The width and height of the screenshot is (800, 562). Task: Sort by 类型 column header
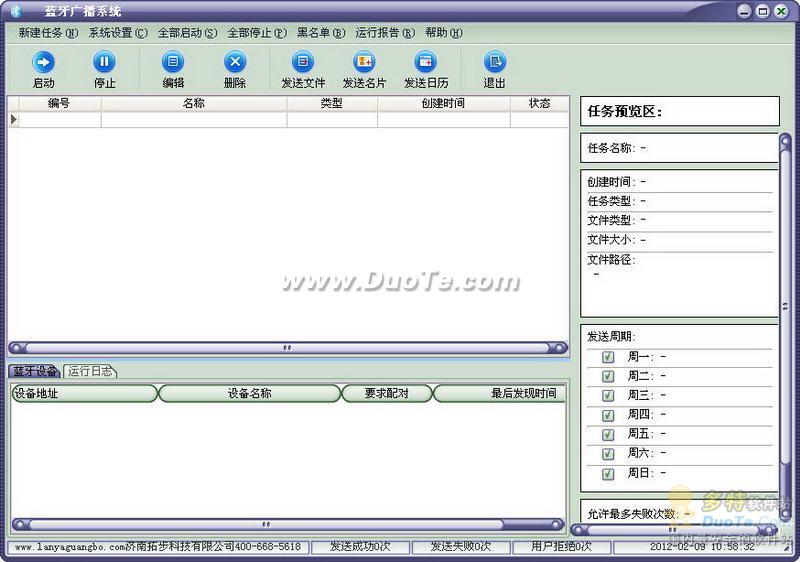(x=332, y=104)
